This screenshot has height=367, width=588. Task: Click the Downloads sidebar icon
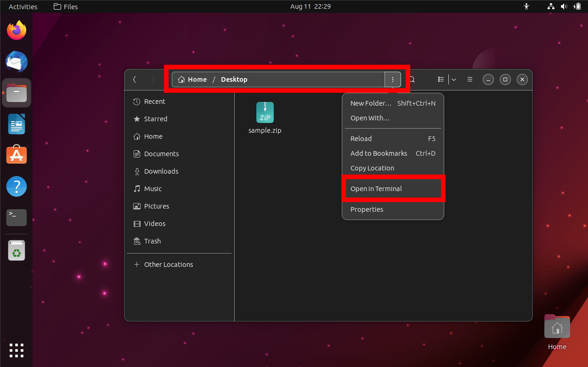pyautogui.click(x=136, y=171)
